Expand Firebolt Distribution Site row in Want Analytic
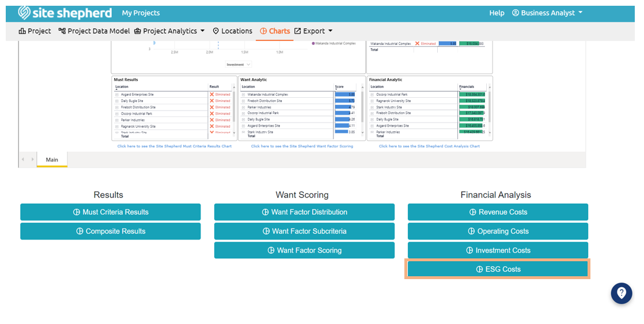 [243, 101]
